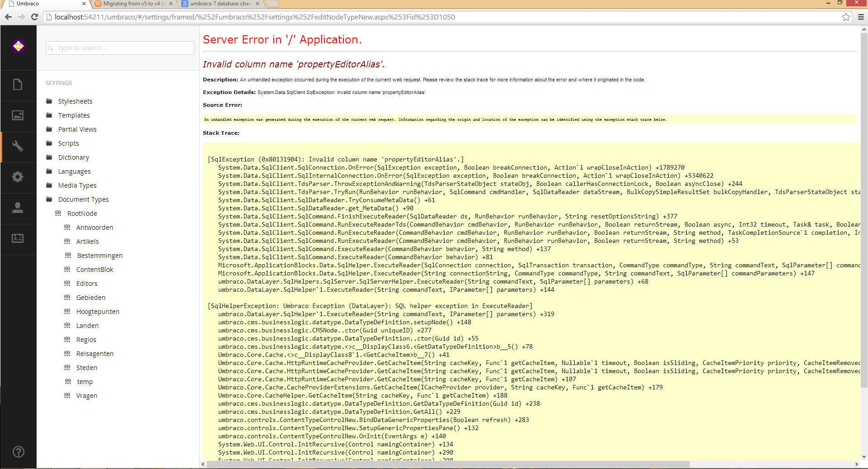Select Hoogtepunten document type
Image resolution: width=868 pixels, height=469 pixels.
pyautogui.click(x=98, y=312)
